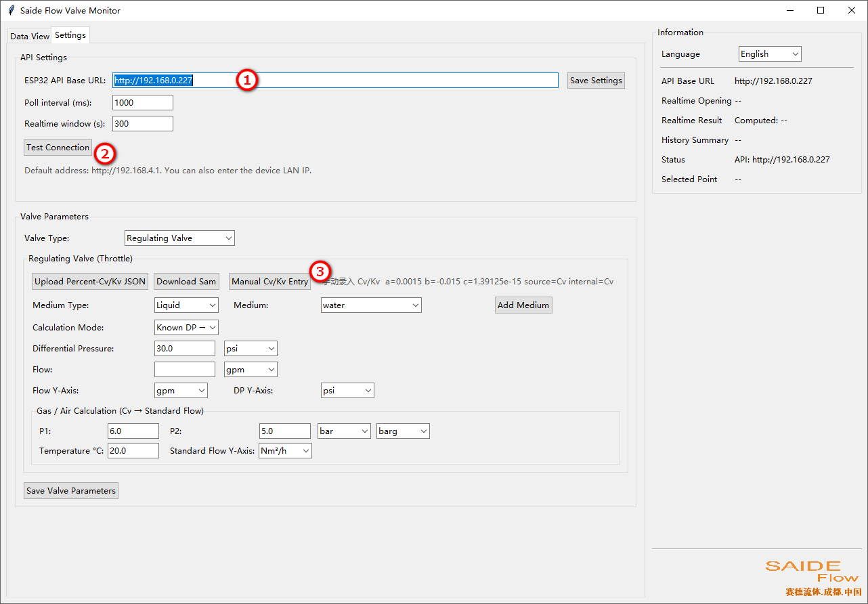Click the Realtime window input field
Screen dimensions: 868x604
click(x=143, y=124)
